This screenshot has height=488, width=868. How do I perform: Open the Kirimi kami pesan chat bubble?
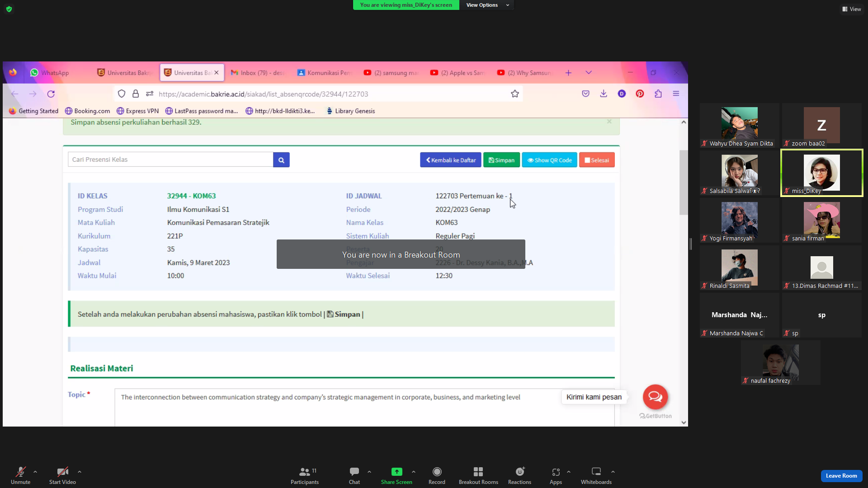(656, 397)
